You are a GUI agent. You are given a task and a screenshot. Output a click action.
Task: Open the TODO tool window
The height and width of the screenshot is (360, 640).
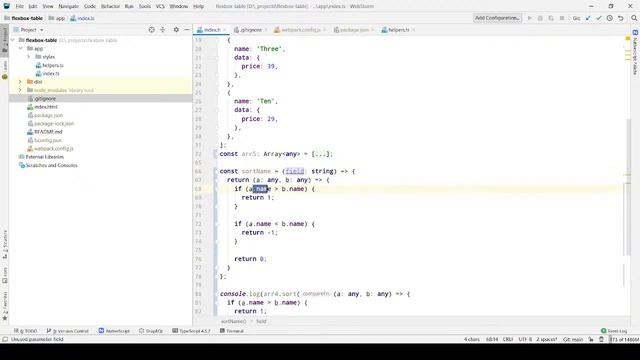(x=25, y=331)
